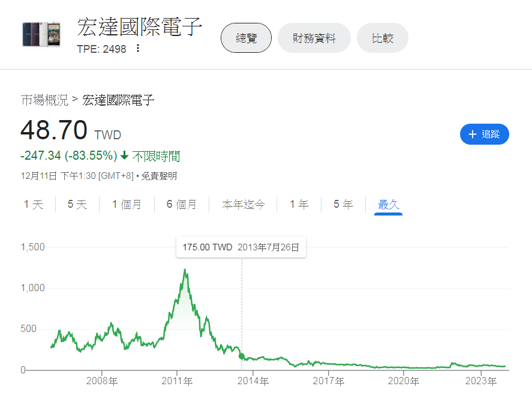This screenshot has height=398, width=532.
Task: Click the HTC phones thumbnail image
Action: click(41, 34)
